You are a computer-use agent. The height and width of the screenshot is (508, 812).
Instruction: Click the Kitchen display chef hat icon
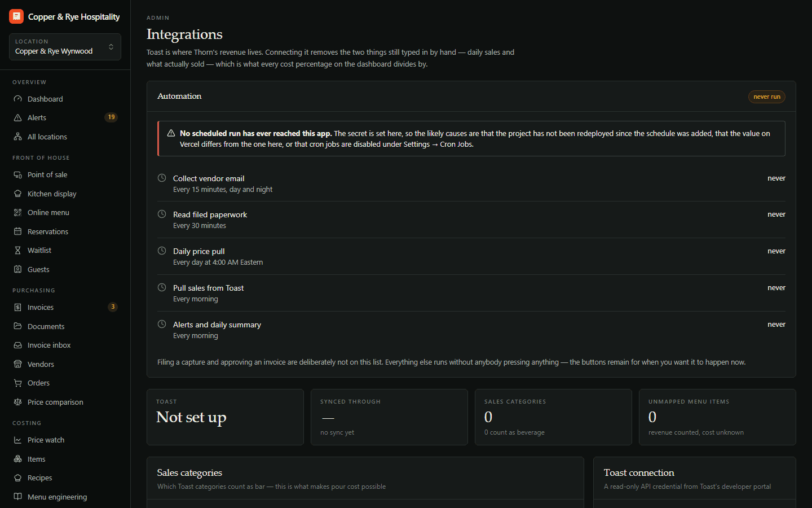pyautogui.click(x=17, y=194)
